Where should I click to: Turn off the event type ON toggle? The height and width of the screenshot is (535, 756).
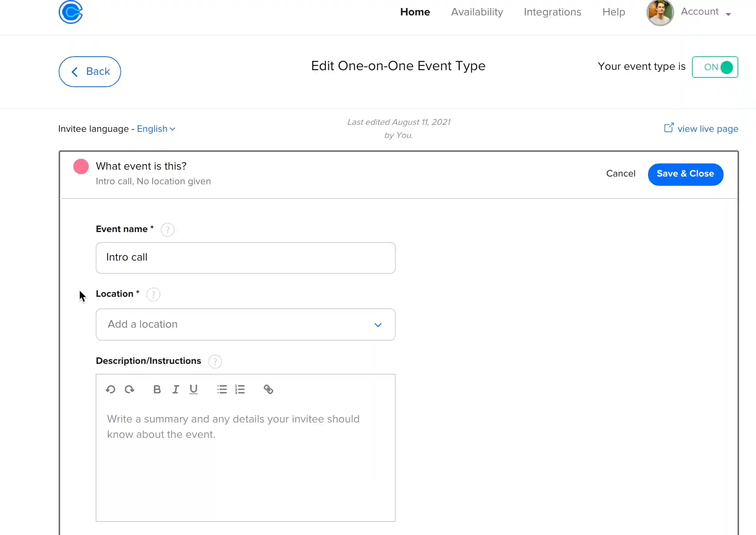click(715, 67)
